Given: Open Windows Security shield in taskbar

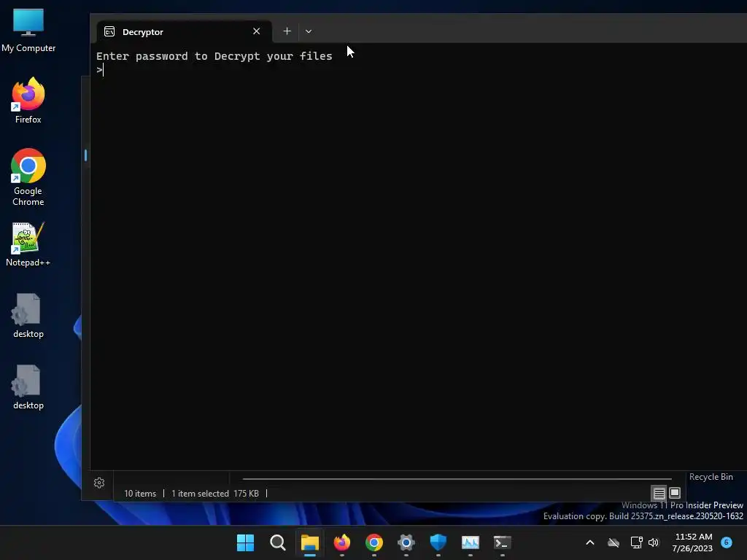Looking at the screenshot, I should tap(438, 542).
